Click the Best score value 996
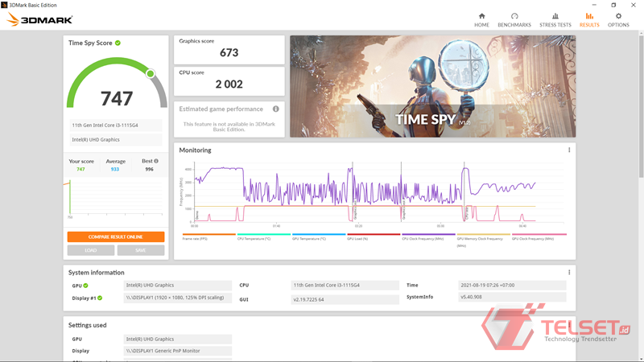644x362 pixels. pos(149,169)
